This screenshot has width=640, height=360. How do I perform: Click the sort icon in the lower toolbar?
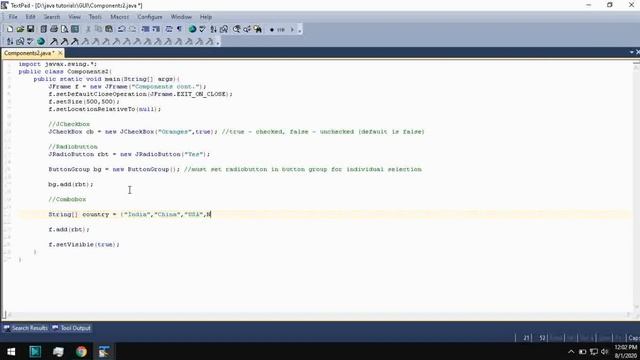click(10, 41)
